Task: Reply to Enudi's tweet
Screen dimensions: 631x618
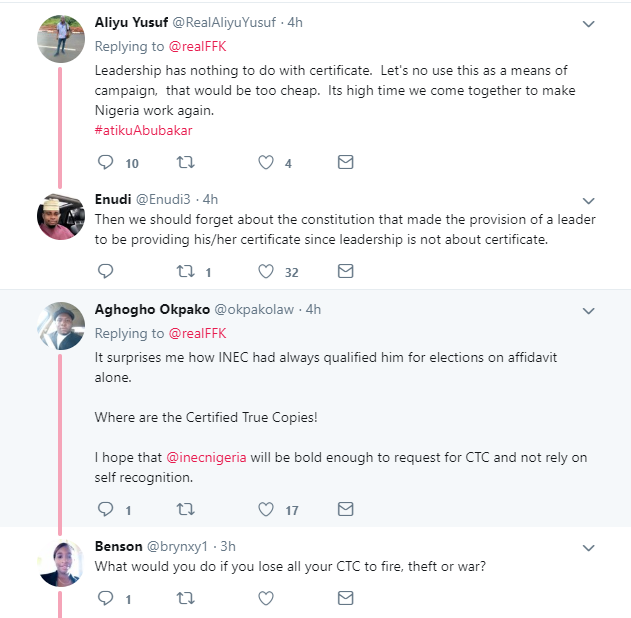Action: (x=106, y=270)
